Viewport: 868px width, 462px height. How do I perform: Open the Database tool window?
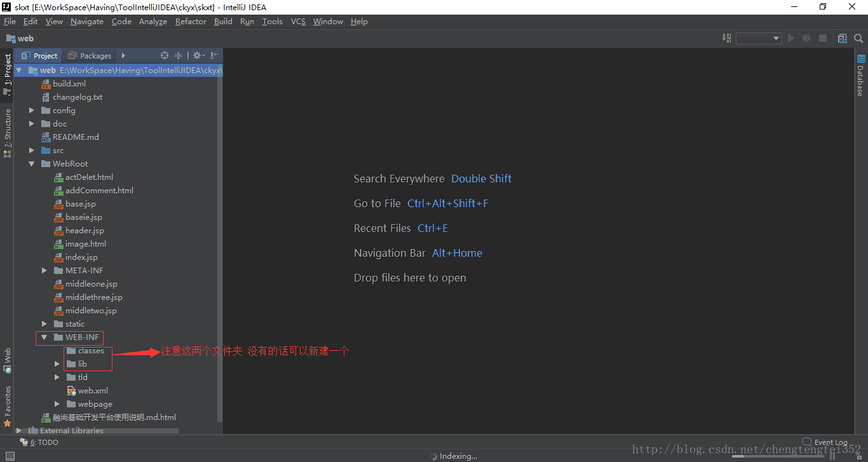point(861,76)
